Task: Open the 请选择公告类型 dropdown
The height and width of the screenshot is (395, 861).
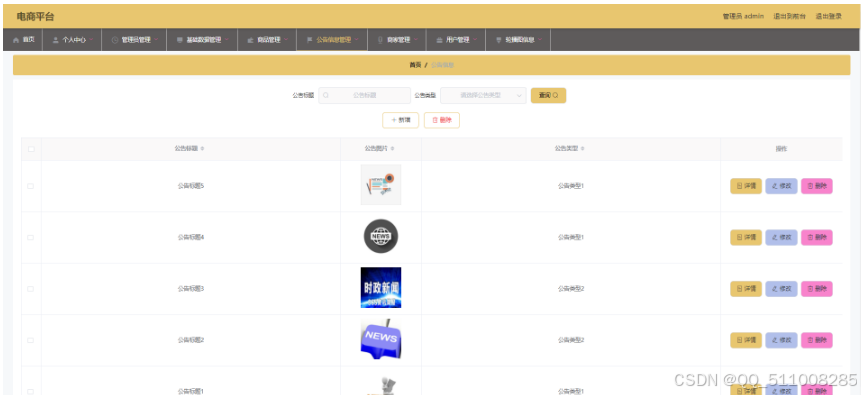Action: tap(483, 96)
